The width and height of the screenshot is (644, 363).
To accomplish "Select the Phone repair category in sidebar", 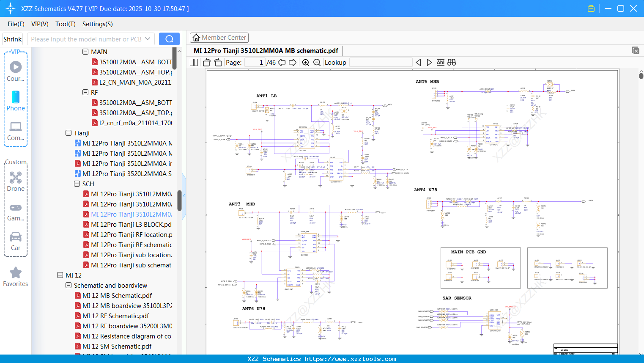I will pyautogui.click(x=16, y=102).
